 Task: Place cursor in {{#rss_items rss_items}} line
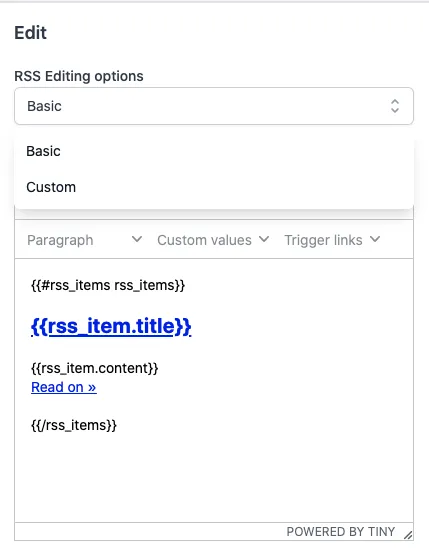point(108,285)
